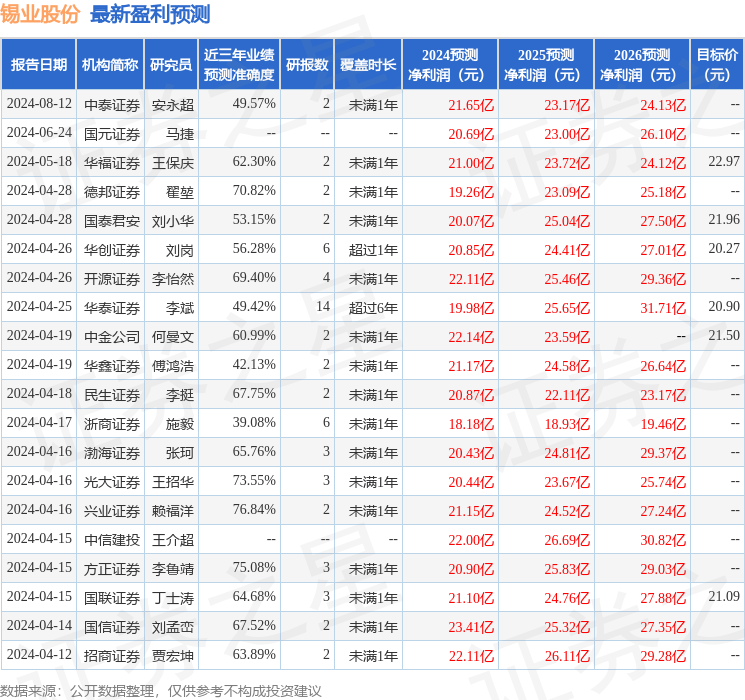
Task: Select the 兴业证券 institution cell
Action: (112, 511)
